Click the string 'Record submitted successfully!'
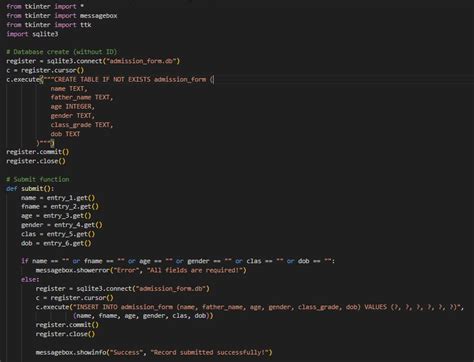This screenshot has width=474, height=362. (x=210, y=352)
